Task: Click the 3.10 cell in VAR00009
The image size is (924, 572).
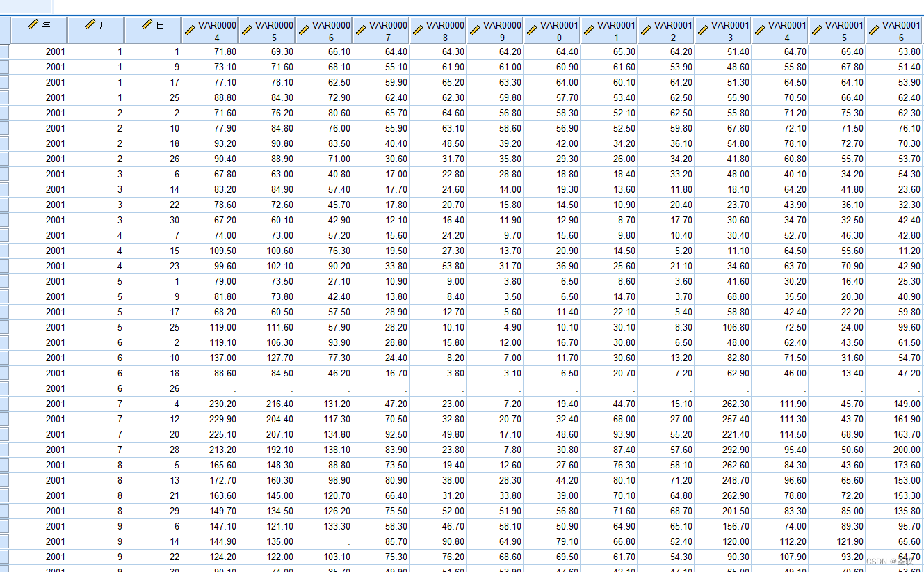Action: [x=495, y=373]
